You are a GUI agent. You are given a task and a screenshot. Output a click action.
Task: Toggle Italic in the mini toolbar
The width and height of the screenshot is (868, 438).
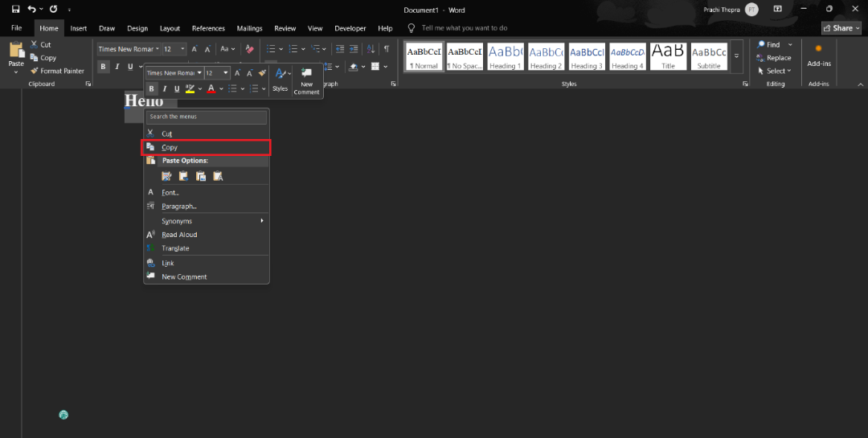tap(165, 88)
